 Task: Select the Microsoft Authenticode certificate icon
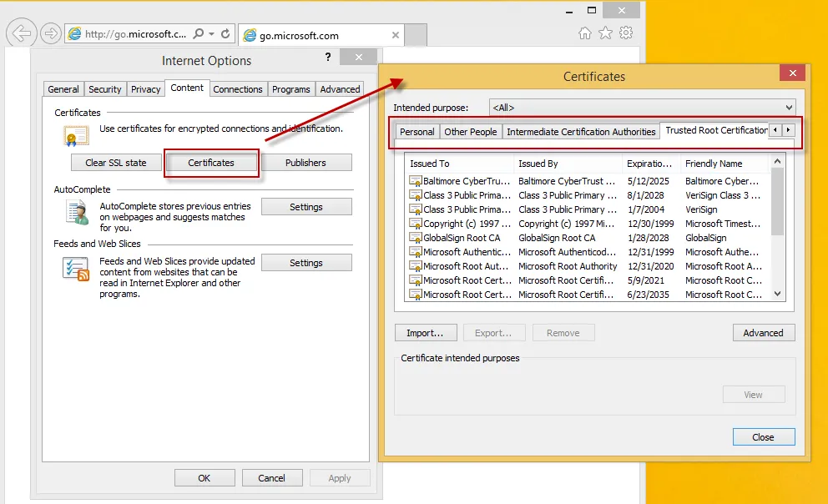click(x=415, y=252)
